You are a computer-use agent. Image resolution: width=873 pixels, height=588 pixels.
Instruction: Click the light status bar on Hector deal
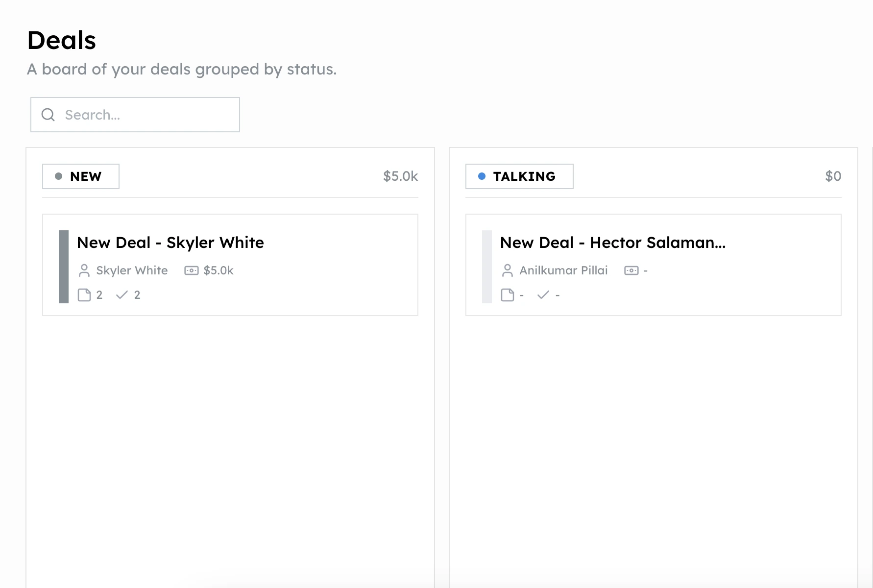pyautogui.click(x=486, y=267)
